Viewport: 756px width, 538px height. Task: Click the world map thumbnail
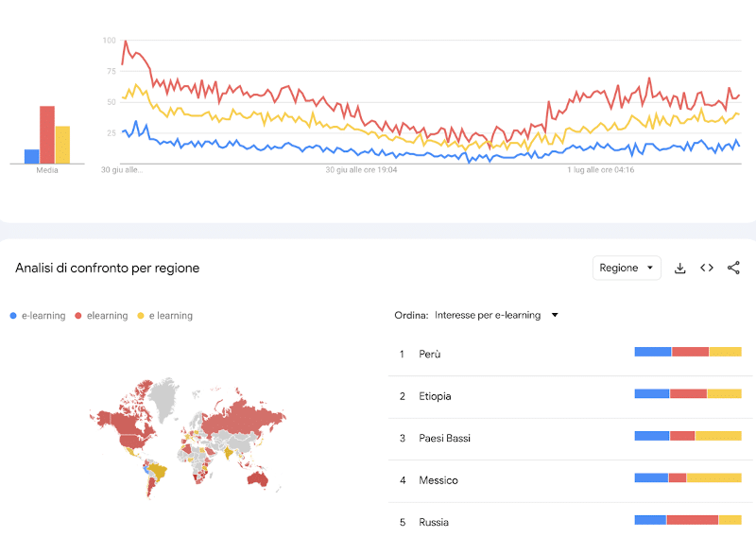click(187, 436)
